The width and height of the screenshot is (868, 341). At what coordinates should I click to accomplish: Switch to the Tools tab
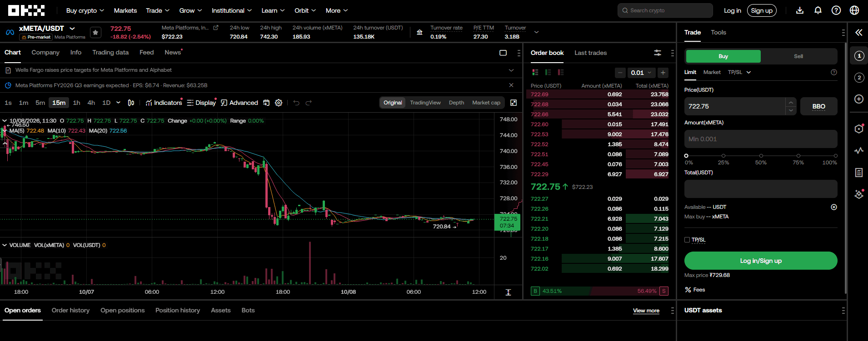(718, 32)
